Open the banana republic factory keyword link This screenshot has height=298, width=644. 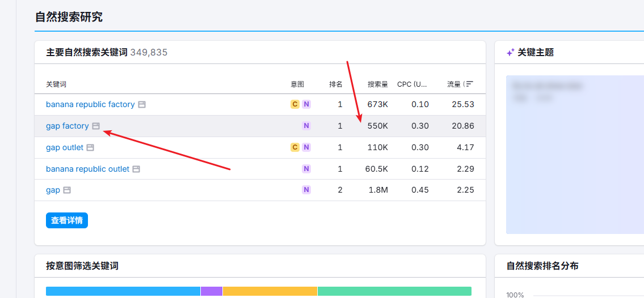tap(90, 104)
